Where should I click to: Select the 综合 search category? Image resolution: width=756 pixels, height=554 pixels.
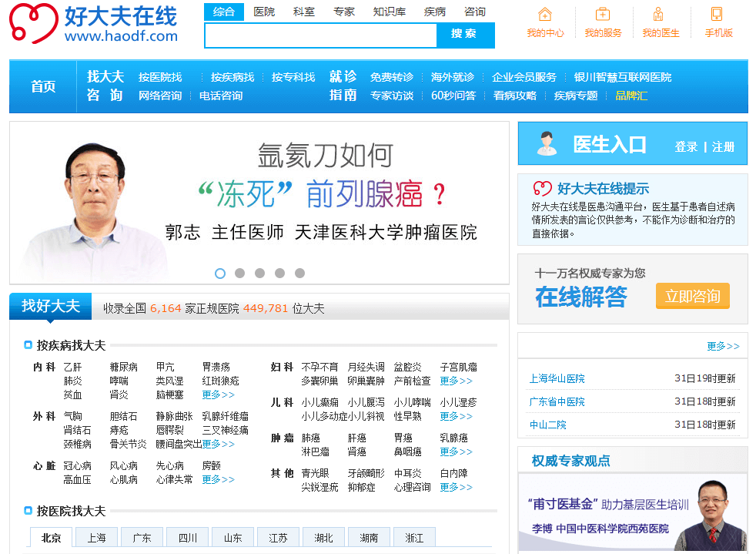(x=226, y=12)
